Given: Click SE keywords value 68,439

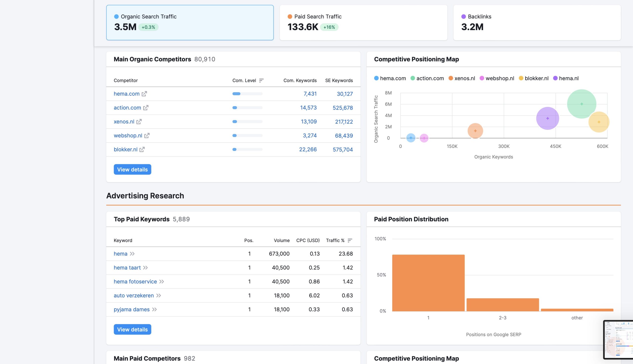Looking at the screenshot, I should coord(344,136).
